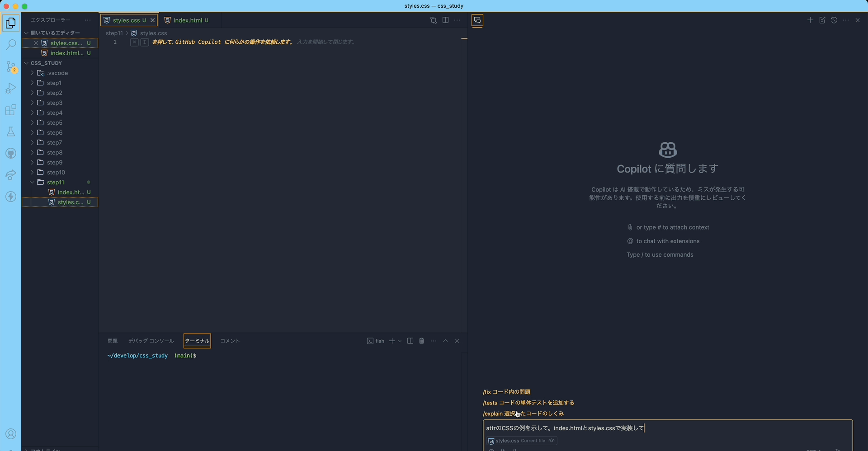Open the lightning bolt view in activity bar
Viewport: 868px width, 451px height.
[x=11, y=197]
